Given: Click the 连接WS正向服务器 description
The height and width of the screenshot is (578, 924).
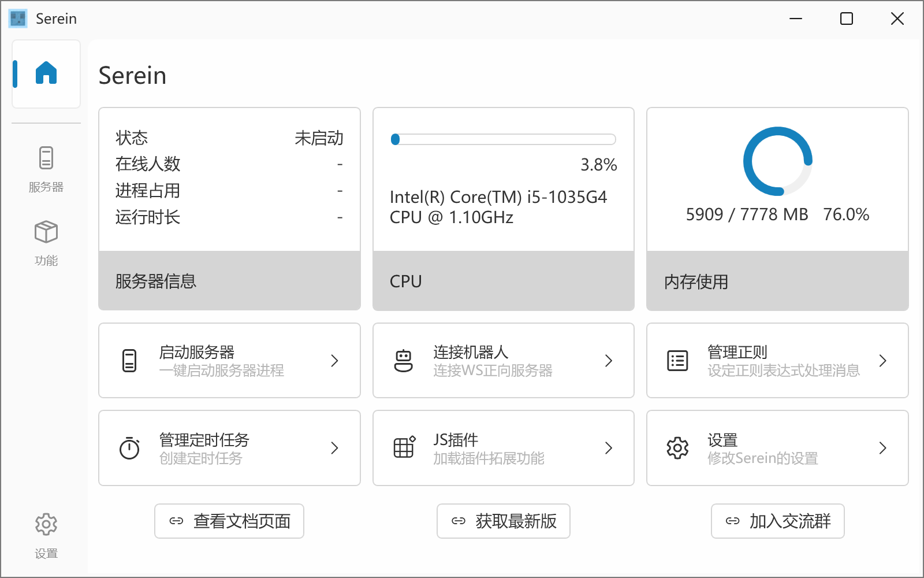Looking at the screenshot, I should point(493,370).
